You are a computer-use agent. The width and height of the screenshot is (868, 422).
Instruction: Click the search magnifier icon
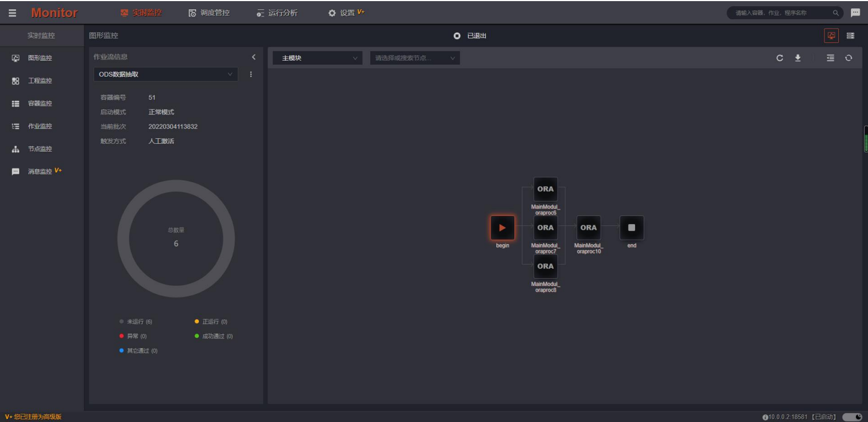(836, 13)
